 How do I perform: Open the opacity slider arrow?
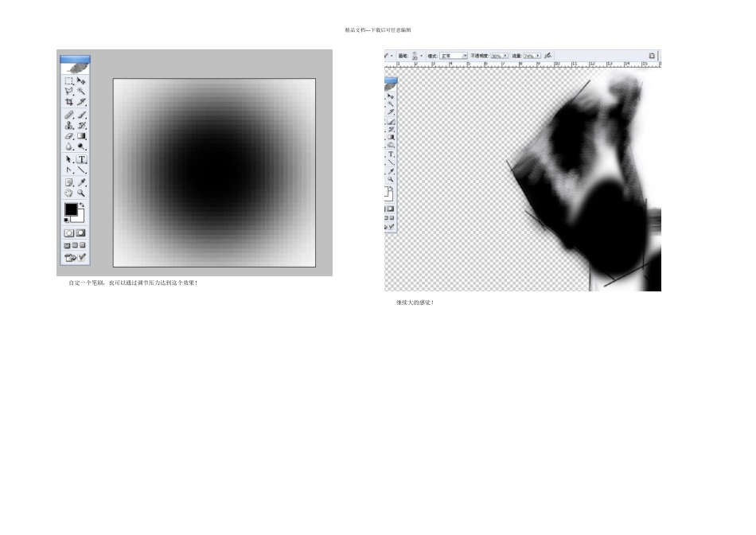coord(505,56)
